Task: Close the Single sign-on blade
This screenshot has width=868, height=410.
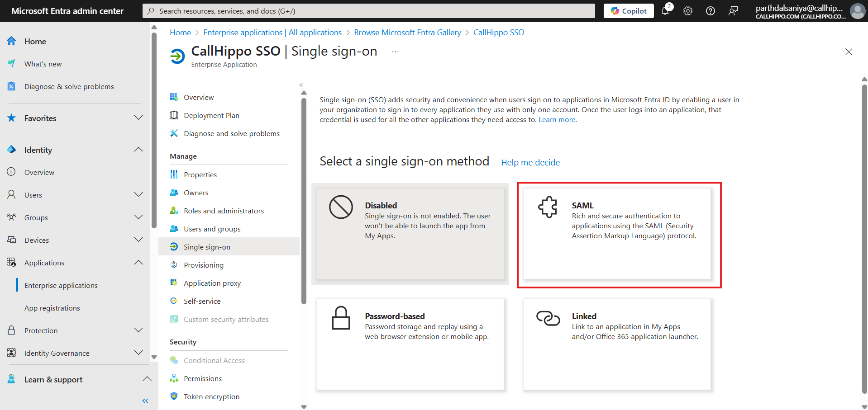Action: pyautogui.click(x=849, y=52)
